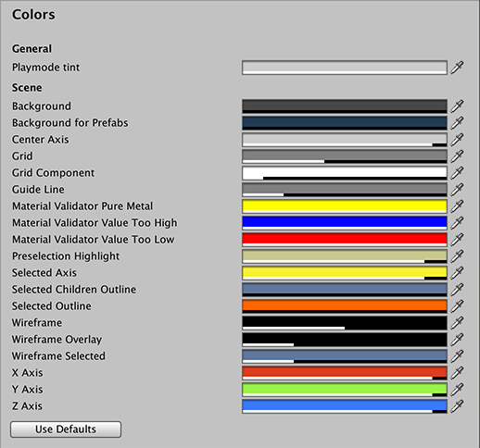Pick Background color with the eyedropper
Viewport: 480px width, 448px height.
click(457, 106)
